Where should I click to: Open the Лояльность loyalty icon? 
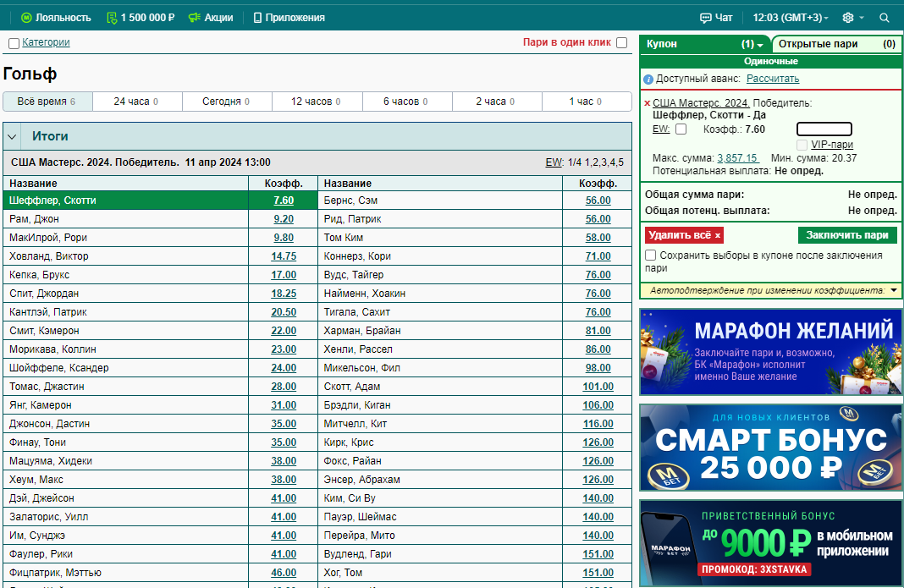click(26, 18)
